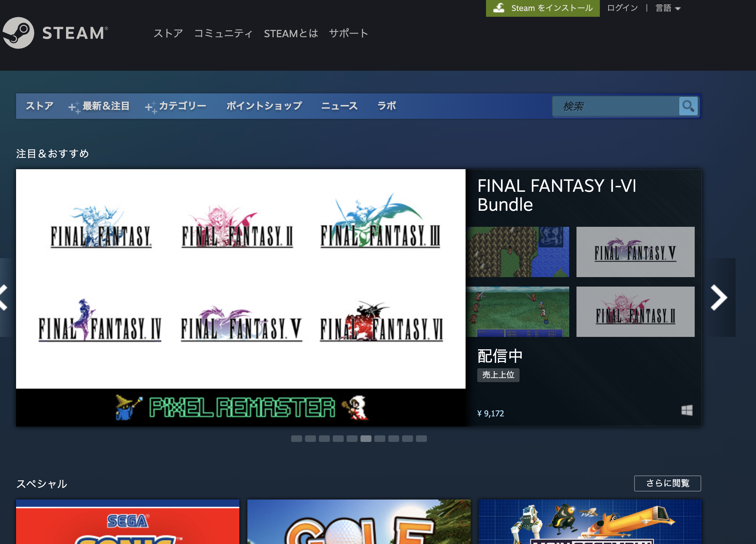Go to next featured carousel item

coord(719,298)
